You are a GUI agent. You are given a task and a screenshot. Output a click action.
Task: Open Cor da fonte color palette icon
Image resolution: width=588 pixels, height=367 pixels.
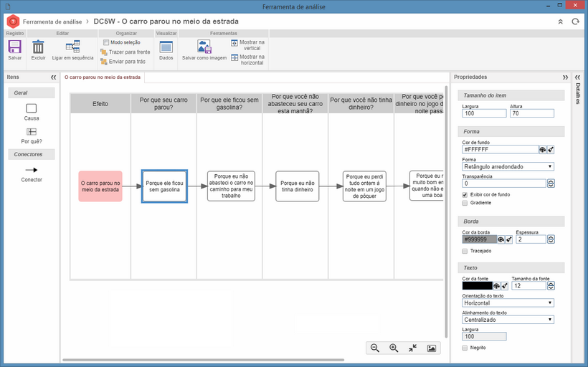tap(496, 286)
